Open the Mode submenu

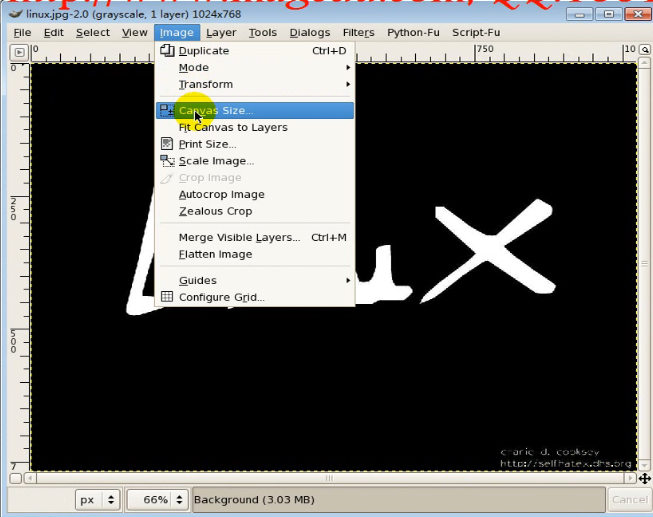tap(255, 67)
